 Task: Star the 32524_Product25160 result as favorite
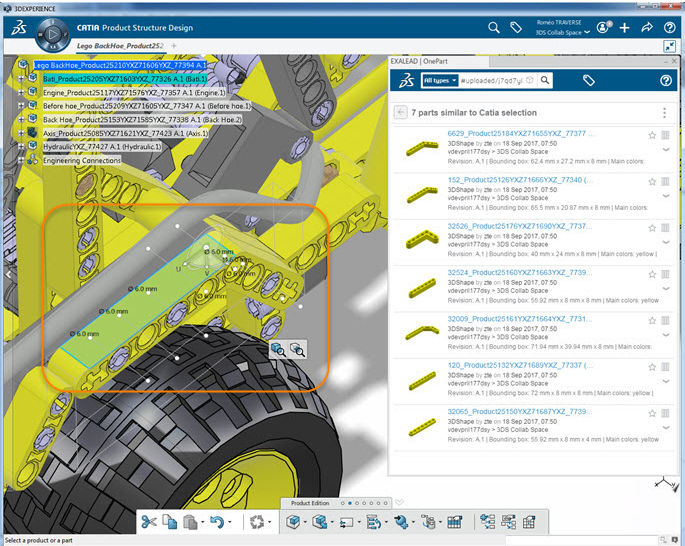tap(652, 274)
